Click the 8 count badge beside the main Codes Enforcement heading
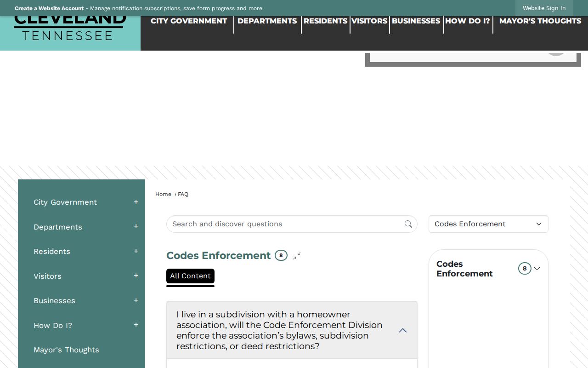 [x=281, y=255]
